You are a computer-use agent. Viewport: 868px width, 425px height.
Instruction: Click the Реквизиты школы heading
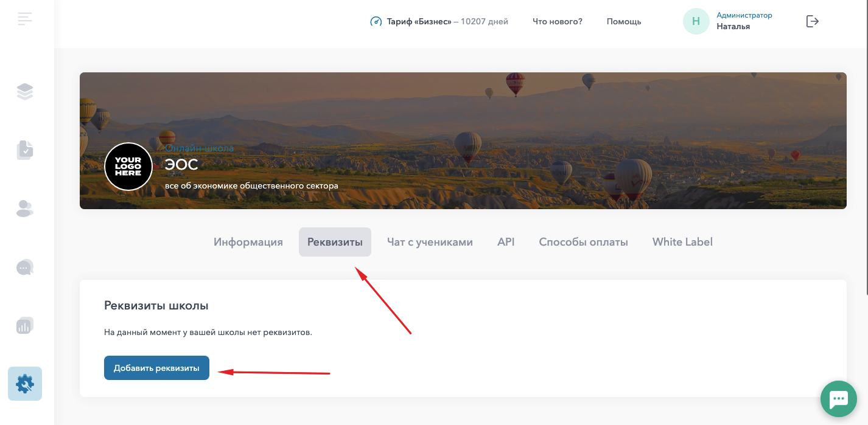tap(156, 305)
